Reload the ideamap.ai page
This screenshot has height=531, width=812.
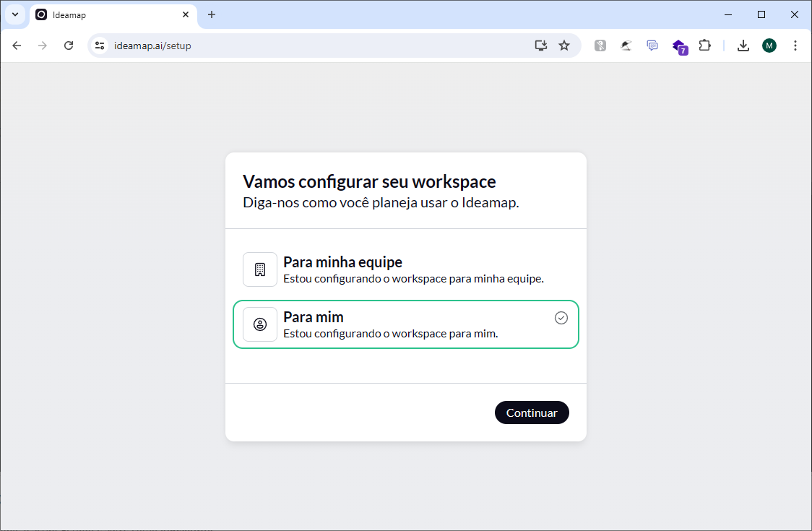(x=69, y=46)
